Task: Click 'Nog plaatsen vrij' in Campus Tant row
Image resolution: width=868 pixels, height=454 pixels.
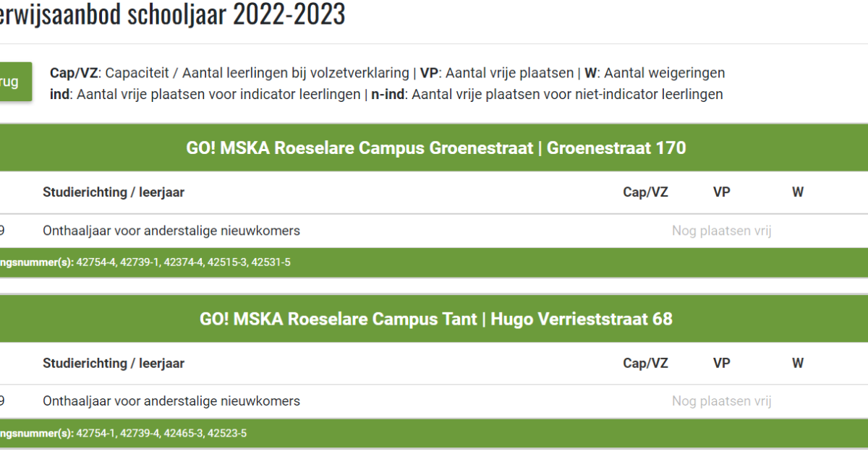Action: (721, 401)
